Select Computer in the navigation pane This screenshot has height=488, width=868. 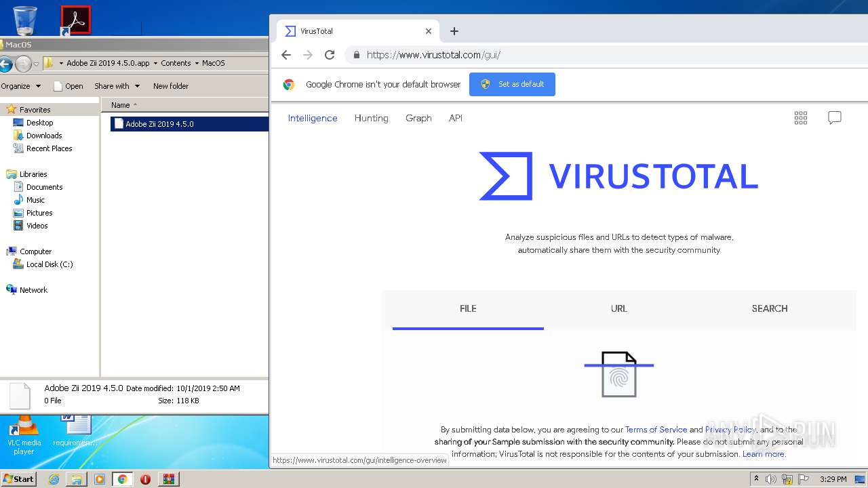pos(29,251)
